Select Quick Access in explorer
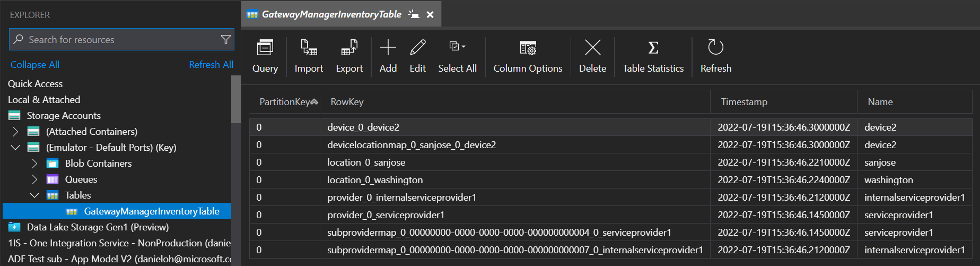The width and height of the screenshot is (980, 266). (35, 83)
